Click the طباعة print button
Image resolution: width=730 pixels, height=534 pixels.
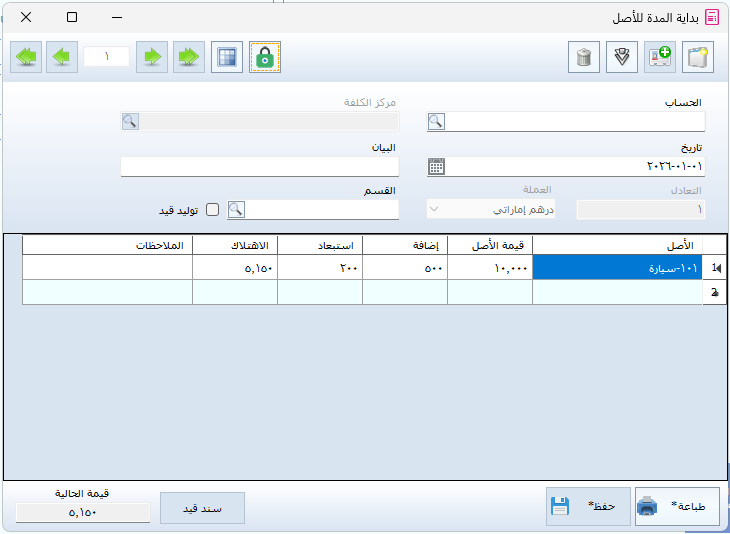[x=677, y=507]
